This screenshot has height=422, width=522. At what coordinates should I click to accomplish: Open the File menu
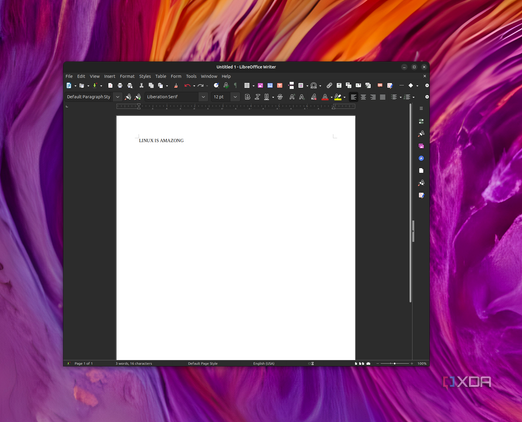coord(69,76)
